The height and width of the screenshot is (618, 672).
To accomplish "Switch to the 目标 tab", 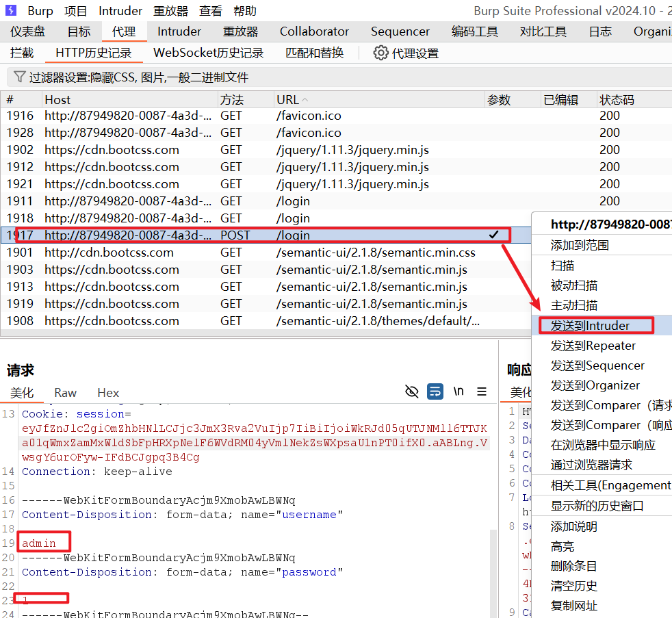I will pos(79,31).
